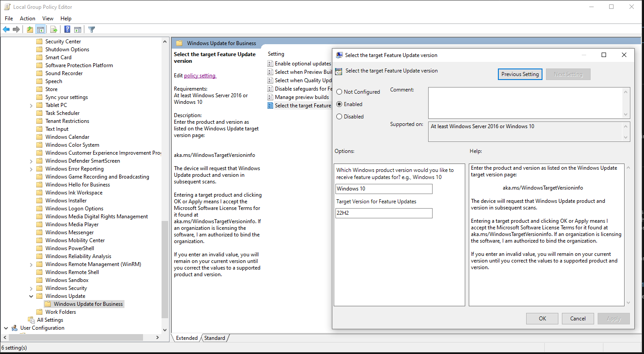Click the policy icon in dialog header
The image size is (644, 354).
tap(339, 71)
